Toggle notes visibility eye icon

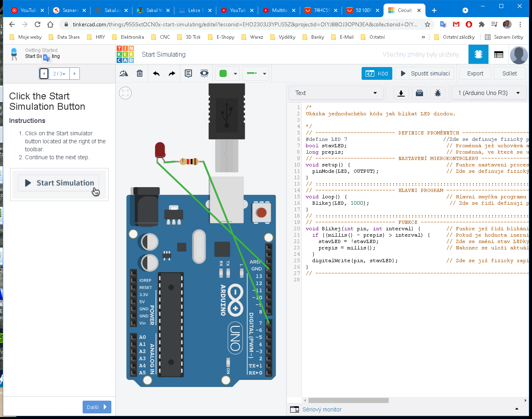coord(204,73)
